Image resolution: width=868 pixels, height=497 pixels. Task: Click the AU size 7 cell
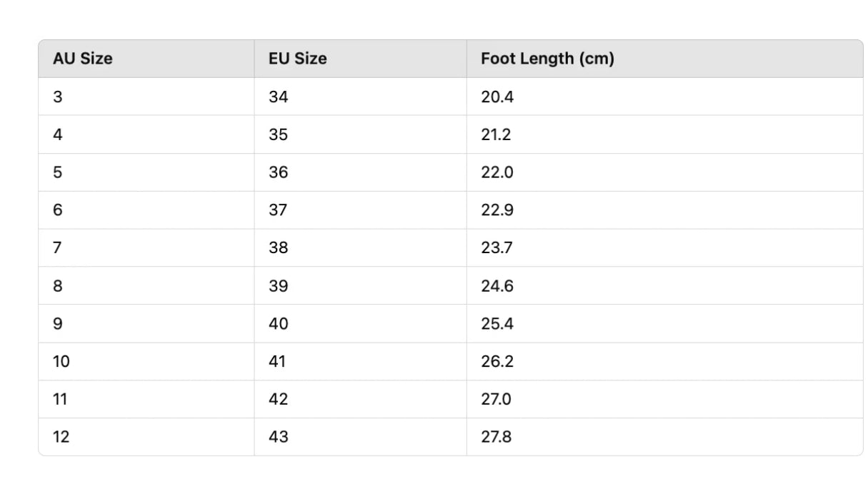(146, 248)
